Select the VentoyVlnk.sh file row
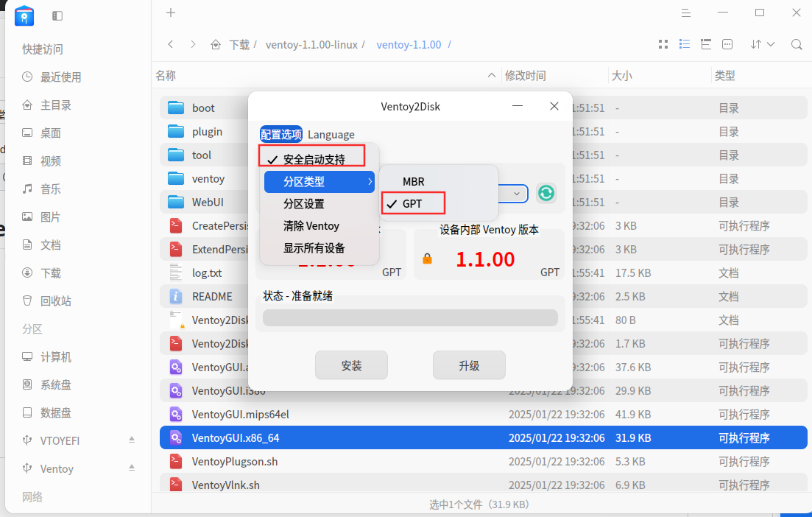 [483, 485]
